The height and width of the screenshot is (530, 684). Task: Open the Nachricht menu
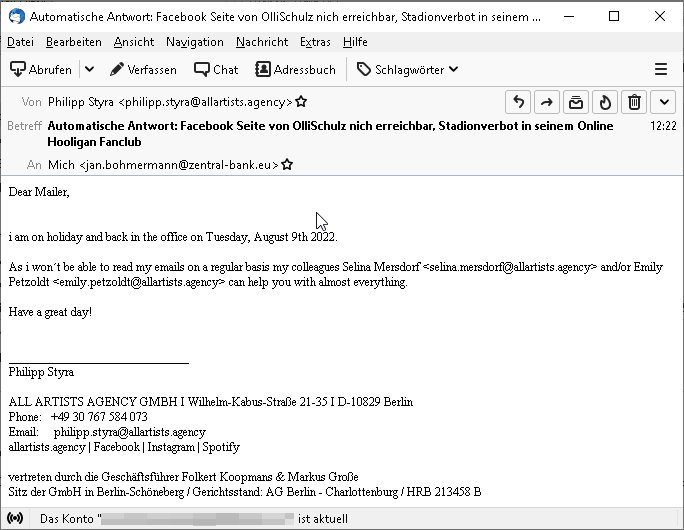(262, 42)
